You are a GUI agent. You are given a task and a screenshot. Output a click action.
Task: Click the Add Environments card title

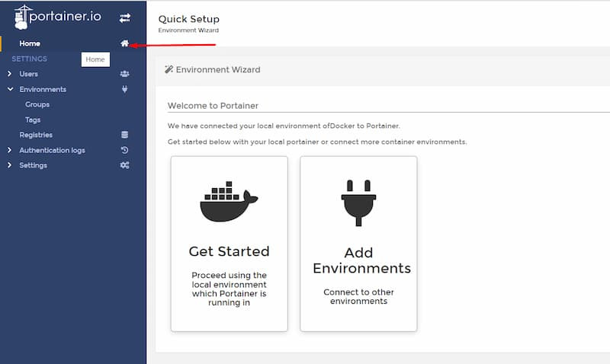pos(358,260)
